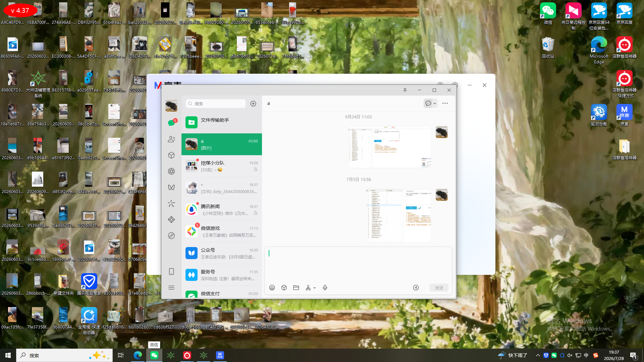Open the 回收站 recycle bin
The width and height of the screenshot is (644, 362).
tap(548, 48)
